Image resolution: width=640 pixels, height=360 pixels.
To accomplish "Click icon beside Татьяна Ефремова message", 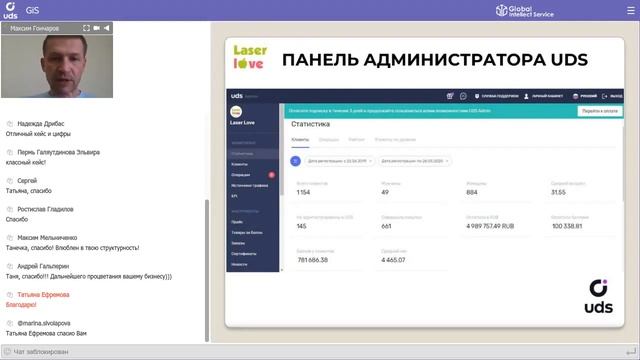I will pyautogui.click(x=10, y=295).
